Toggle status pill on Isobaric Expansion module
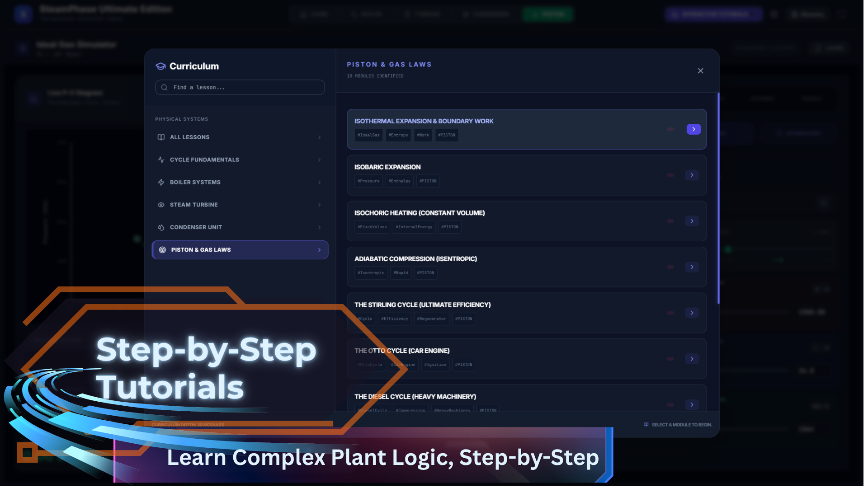 (670, 175)
